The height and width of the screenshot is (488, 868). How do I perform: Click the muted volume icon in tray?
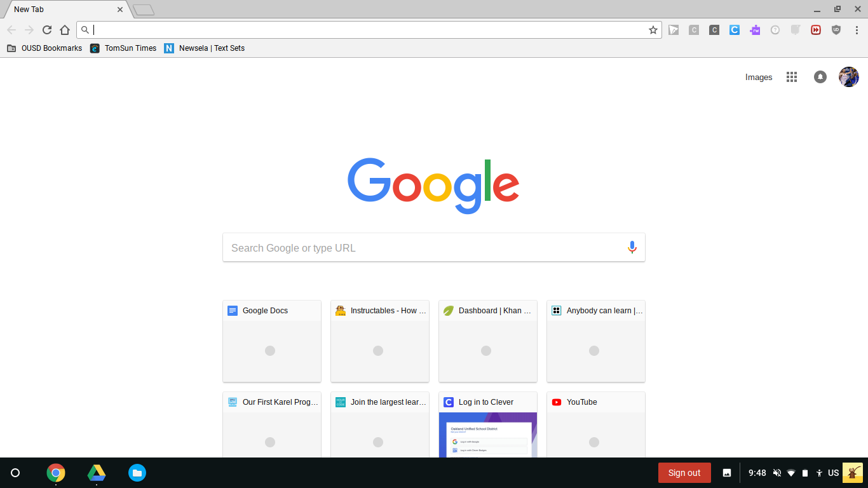coord(777,473)
